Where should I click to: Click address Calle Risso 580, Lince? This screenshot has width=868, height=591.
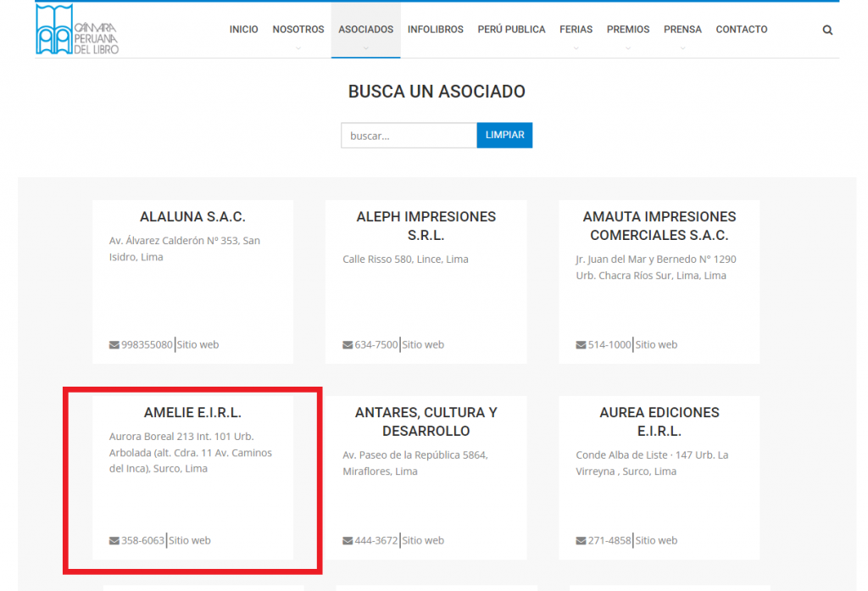pos(405,259)
